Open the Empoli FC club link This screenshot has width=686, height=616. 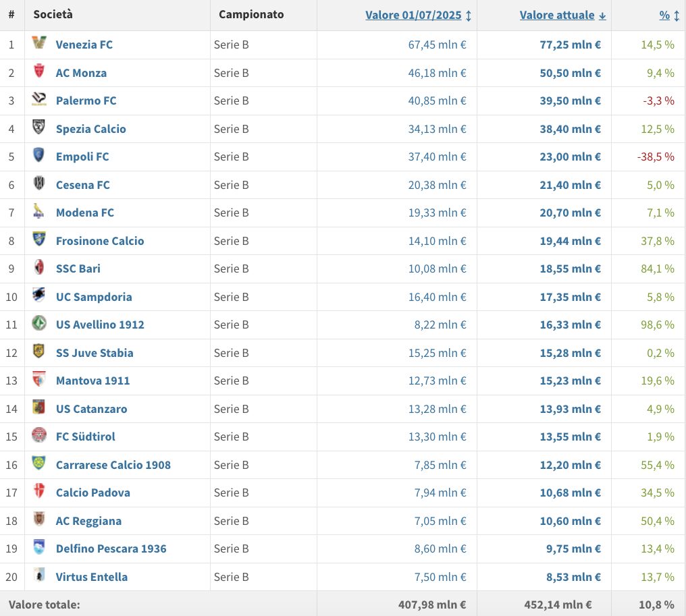click(x=82, y=157)
